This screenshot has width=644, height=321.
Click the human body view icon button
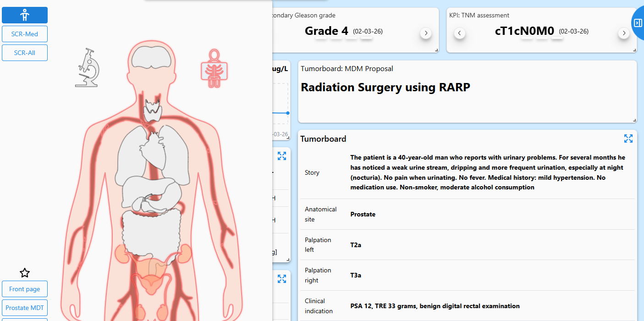click(25, 15)
